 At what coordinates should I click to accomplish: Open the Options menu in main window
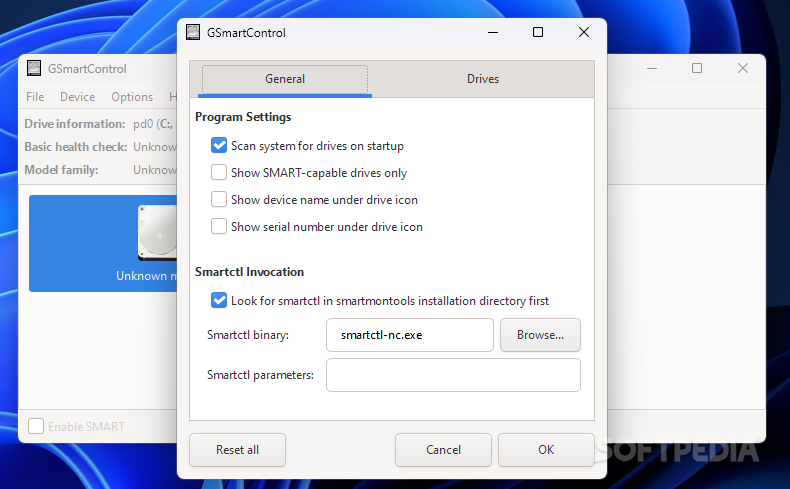tap(132, 97)
